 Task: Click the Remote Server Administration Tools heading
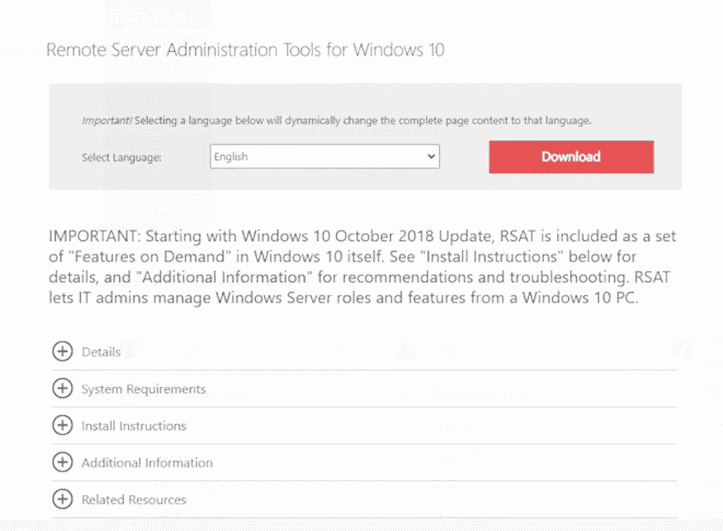[x=245, y=50]
